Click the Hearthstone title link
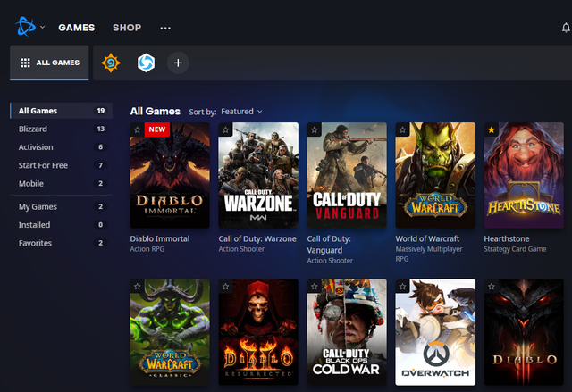This screenshot has width=572, height=392. [507, 238]
